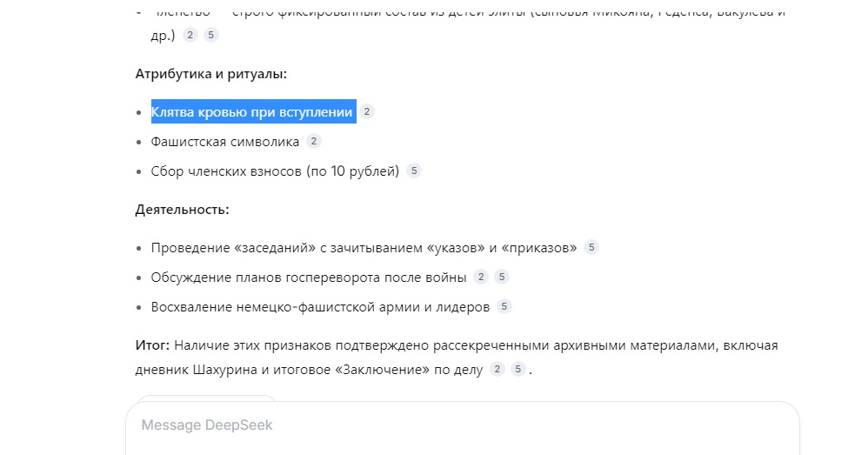Open citation 2 after 'др.)' text
868x455 pixels.
(190, 35)
